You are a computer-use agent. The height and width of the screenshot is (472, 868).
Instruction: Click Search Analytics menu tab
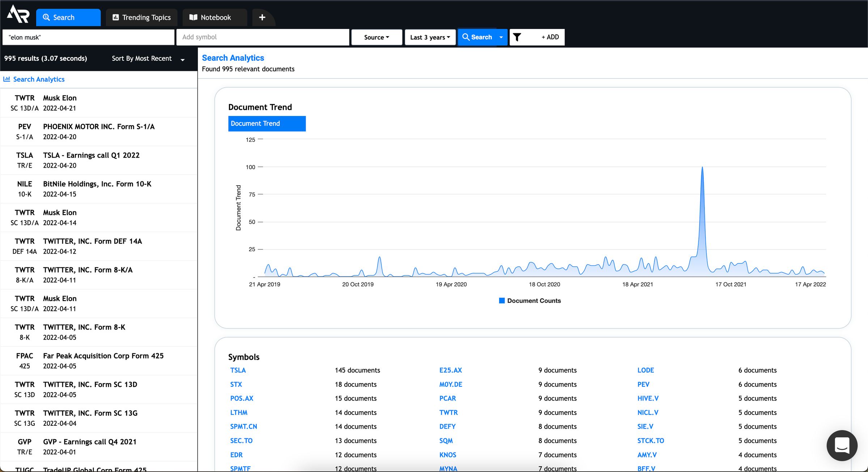click(39, 79)
